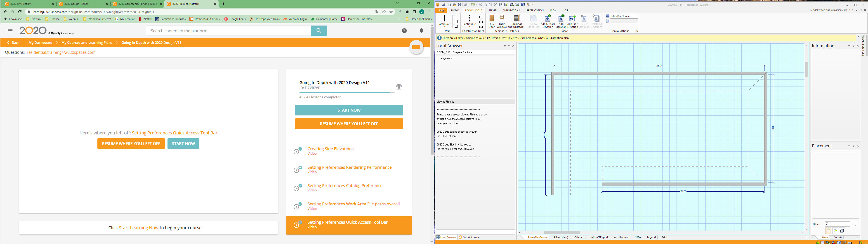868x244 pixels.
Task: Click sidebar RESUME WHERE YOU LEFT OFF button
Action: click(349, 124)
